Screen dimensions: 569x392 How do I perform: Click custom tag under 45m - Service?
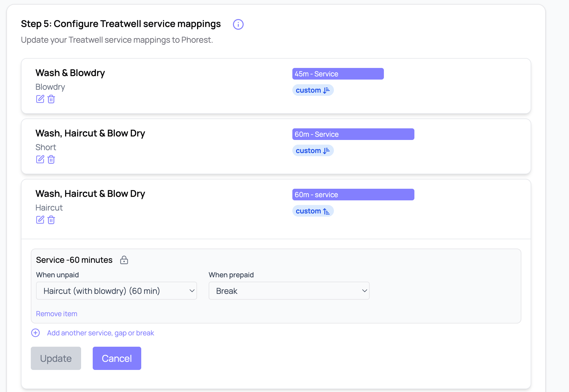(x=313, y=90)
